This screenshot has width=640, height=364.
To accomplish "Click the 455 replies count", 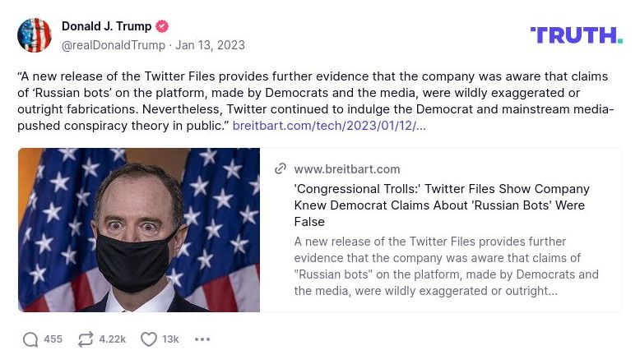I will [53, 339].
